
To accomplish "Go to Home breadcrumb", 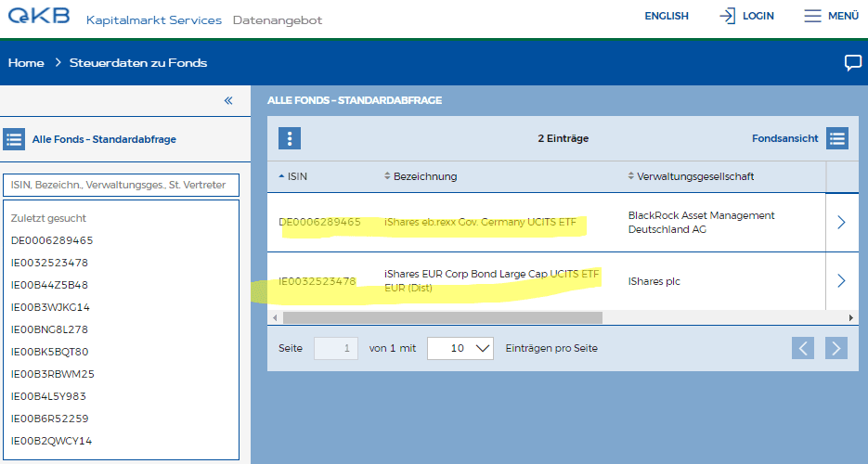I will 26,63.
